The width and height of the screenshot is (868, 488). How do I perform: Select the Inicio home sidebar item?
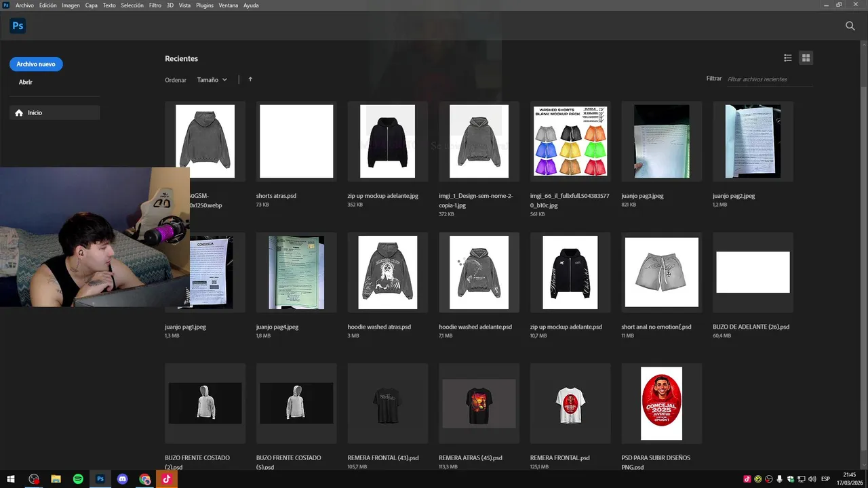(x=55, y=113)
